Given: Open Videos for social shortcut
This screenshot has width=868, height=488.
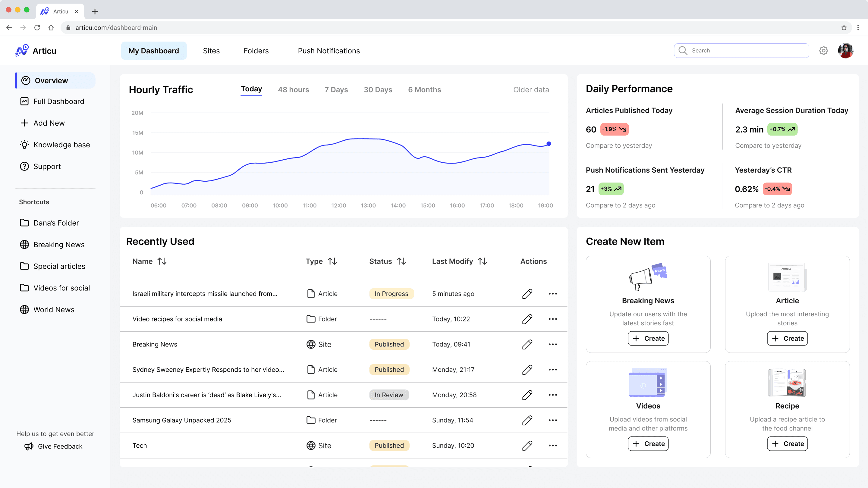Looking at the screenshot, I should [55, 288].
